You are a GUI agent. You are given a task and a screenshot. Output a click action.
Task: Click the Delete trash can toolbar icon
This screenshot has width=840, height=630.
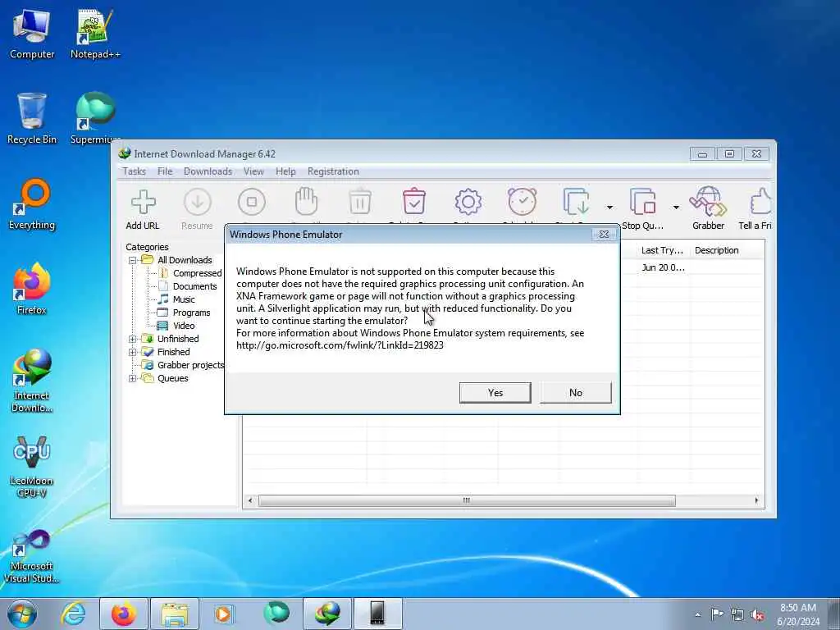pyautogui.click(x=360, y=202)
